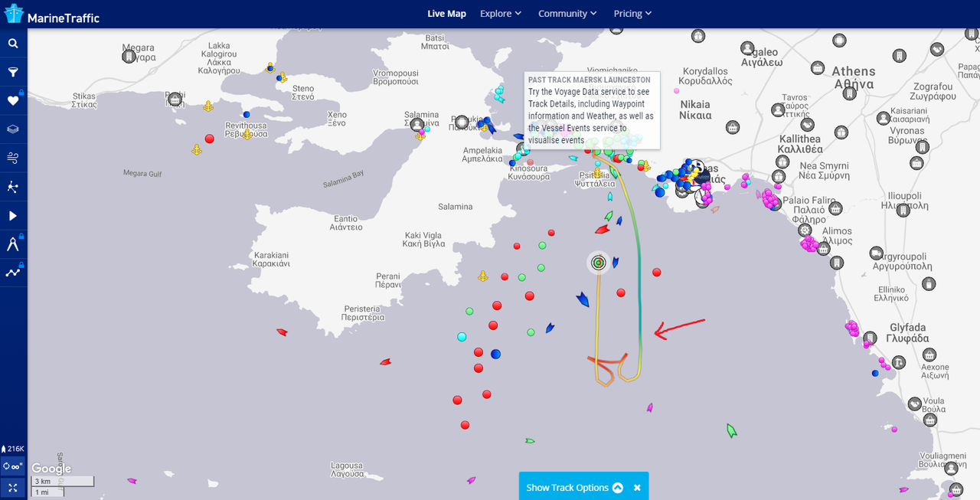Image resolution: width=980 pixels, height=500 pixels.
Task: Open the port icon at Glyfada
Action: coord(870,338)
